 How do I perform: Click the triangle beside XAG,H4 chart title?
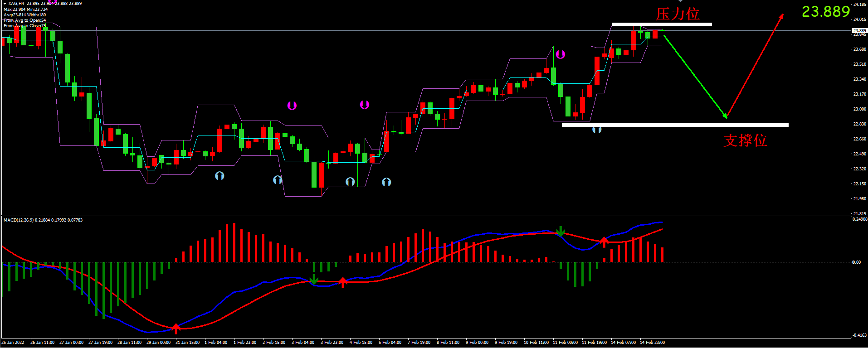tap(5, 4)
